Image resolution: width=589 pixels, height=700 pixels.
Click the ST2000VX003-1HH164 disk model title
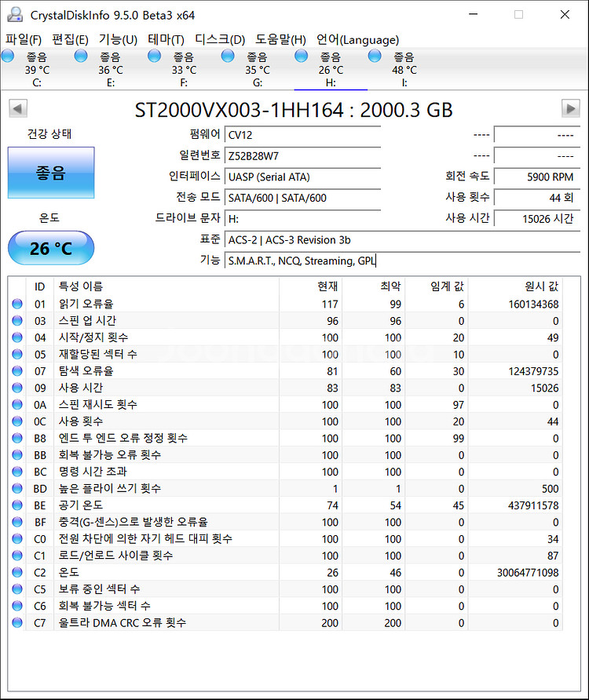294,110
